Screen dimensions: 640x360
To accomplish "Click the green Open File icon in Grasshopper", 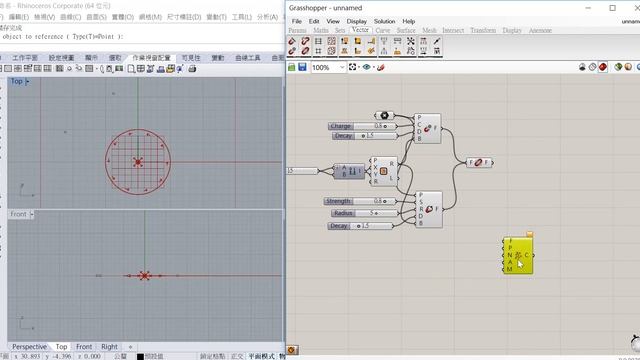I will point(291,67).
